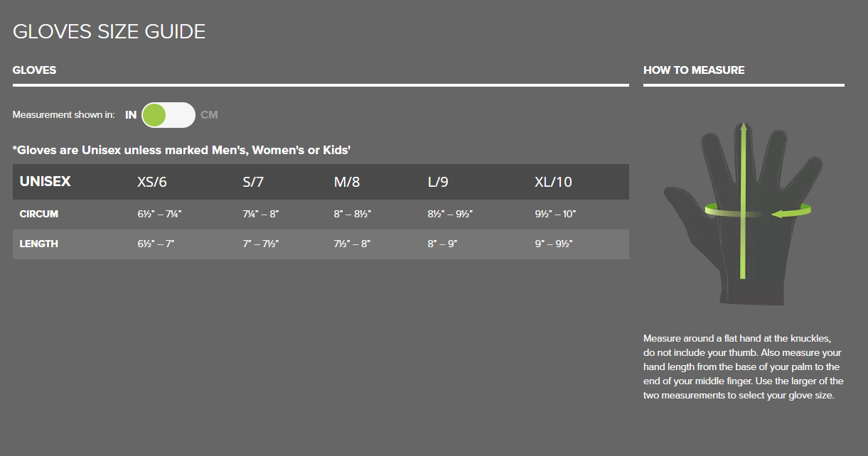Pick the XL/10 size column header

pyautogui.click(x=553, y=183)
